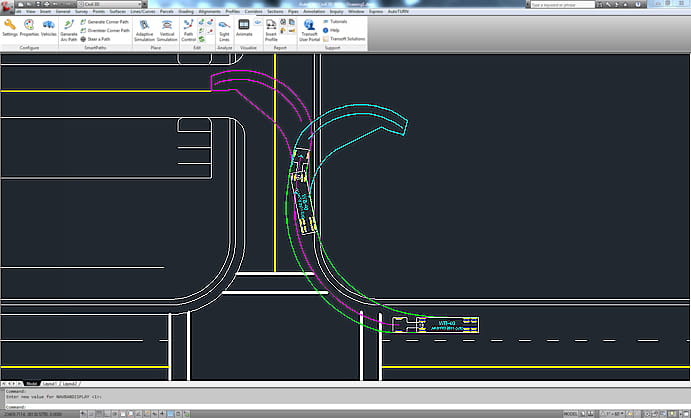The width and height of the screenshot is (691, 418).
Task: Open the Window menu
Action: (x=356, y=11)
